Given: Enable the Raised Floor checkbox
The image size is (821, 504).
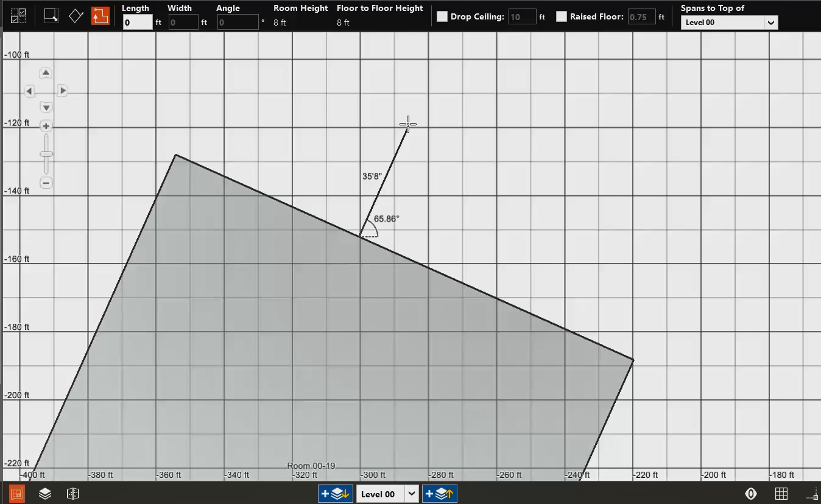Looking at the screenshot, I should coord(562,17).
